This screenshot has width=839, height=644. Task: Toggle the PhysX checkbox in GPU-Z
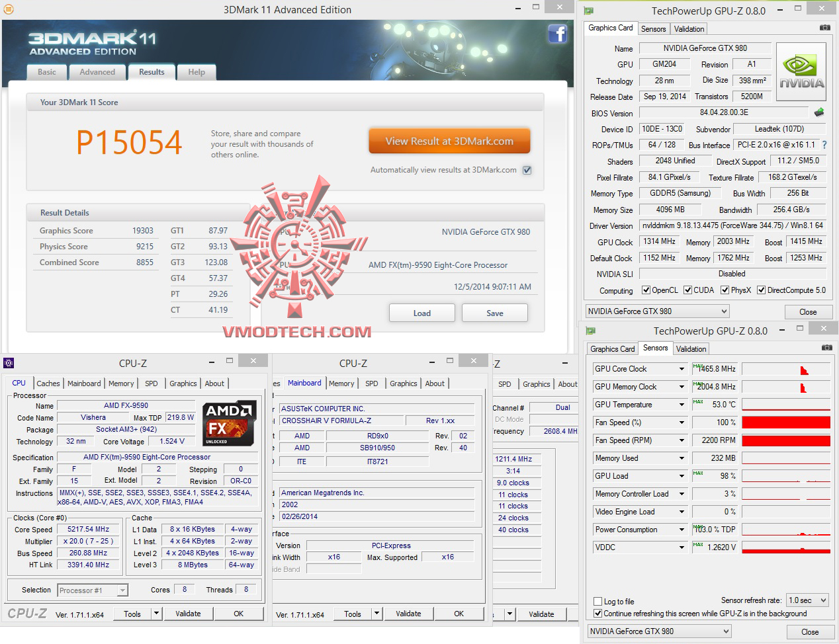coord(725,290)
